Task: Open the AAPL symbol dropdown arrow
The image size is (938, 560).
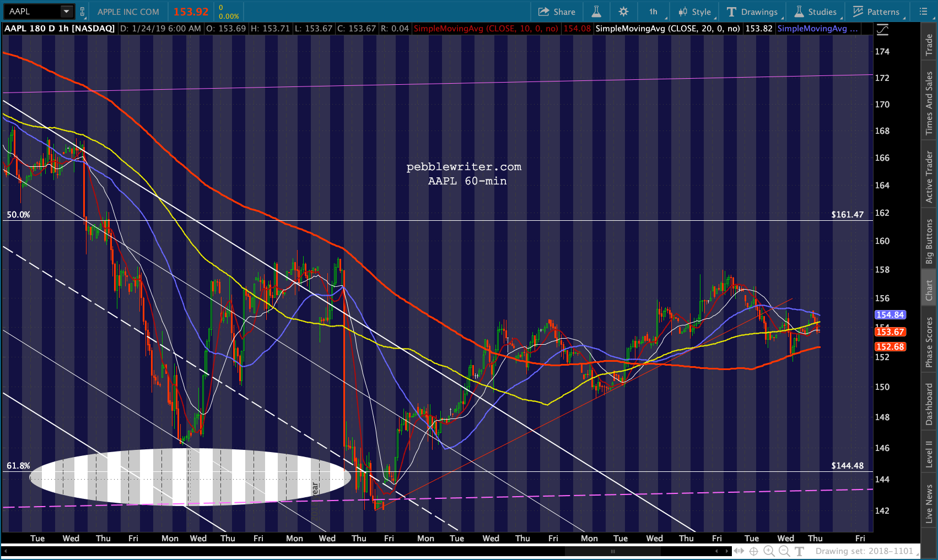Action: [66, 11]
